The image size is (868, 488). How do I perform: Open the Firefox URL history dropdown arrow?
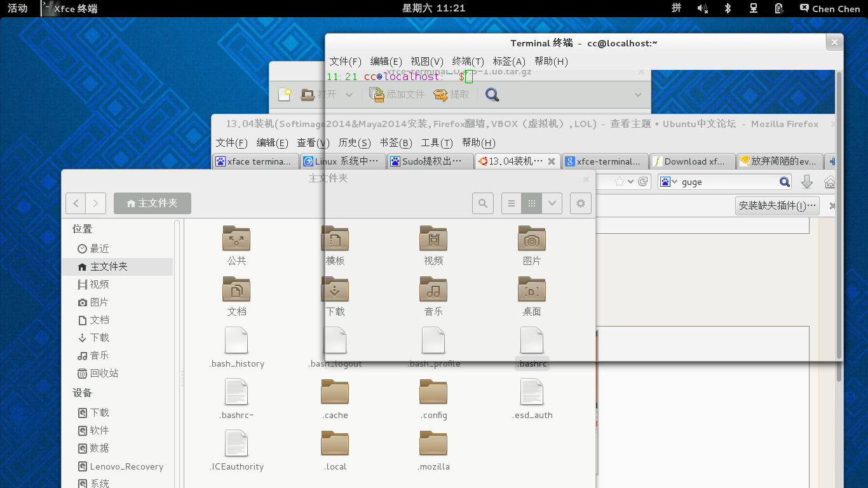point(630,182)
